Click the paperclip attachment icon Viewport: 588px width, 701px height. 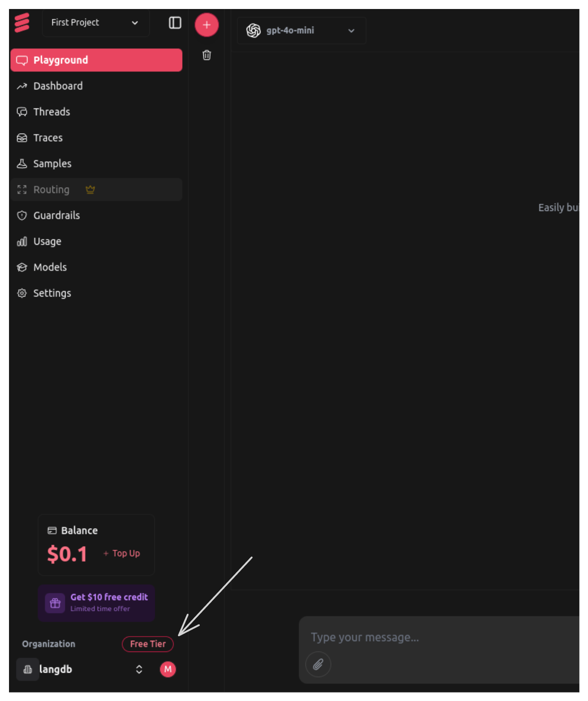click(x=318, y=664)
